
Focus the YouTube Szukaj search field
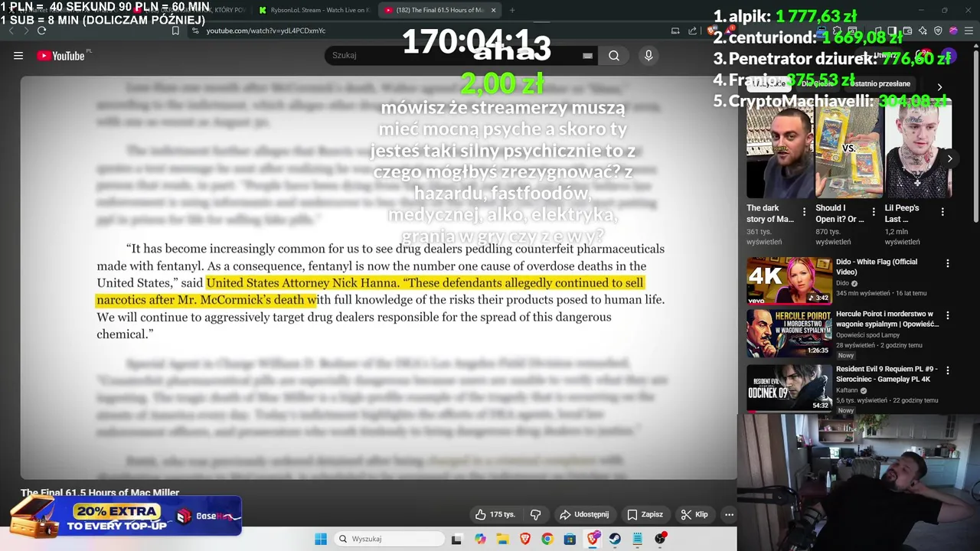459,56
